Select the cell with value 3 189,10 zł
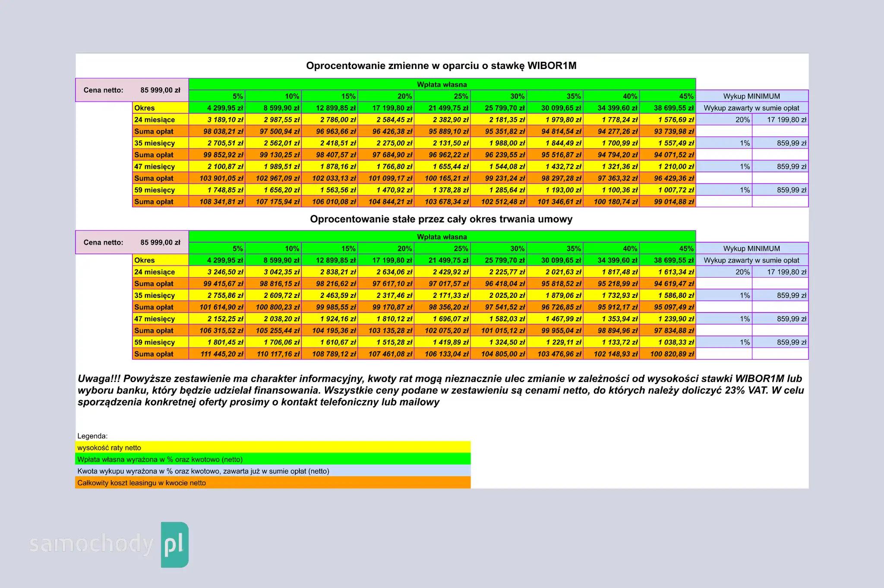884x588 pixels. click(217, 120)
